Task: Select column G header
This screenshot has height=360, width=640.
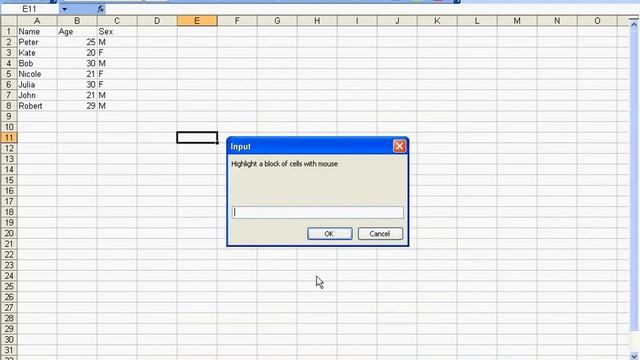Action: click(277, 21)
